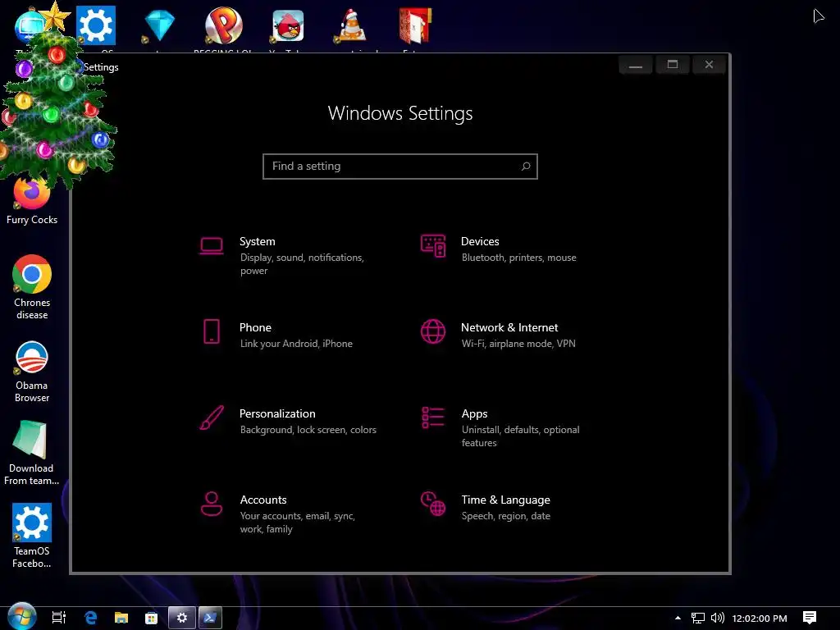The image size is (840, 630).
Task: Close the Settings window
Action: point(709,65)
